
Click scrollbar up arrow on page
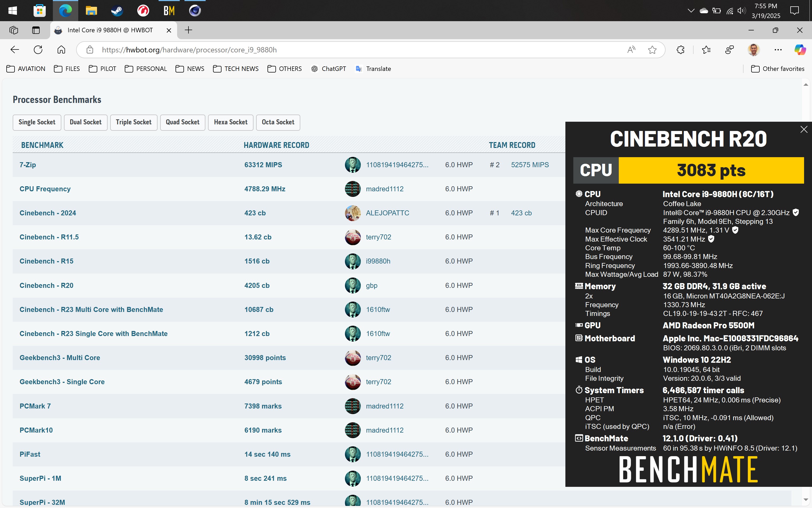[806, 84]
